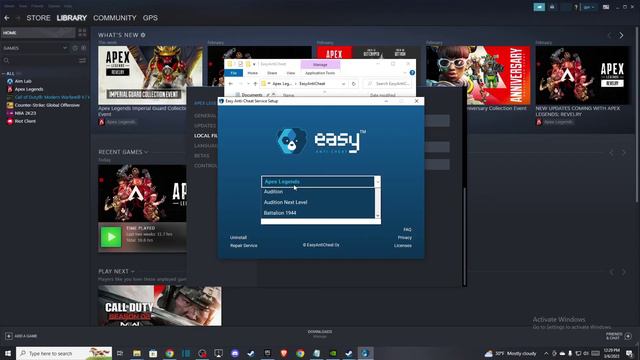Click ADD A GAME at the bottom left
This screenshot has width=640, height=360.
click(x=21, y=336)
